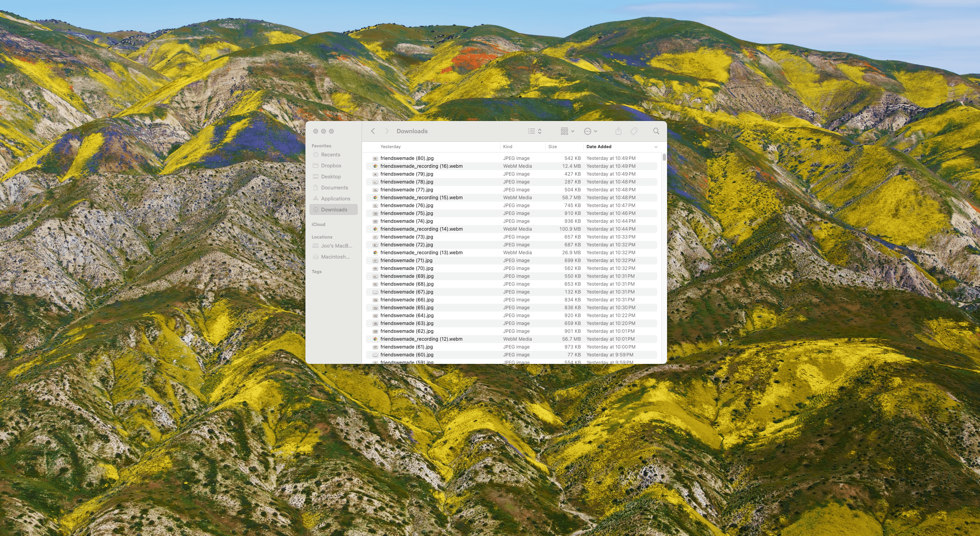Image resolution: width=980 pixels, height=536 pixels.
Task: Select Desktop in the sidebar
Action: coord(331,177)
